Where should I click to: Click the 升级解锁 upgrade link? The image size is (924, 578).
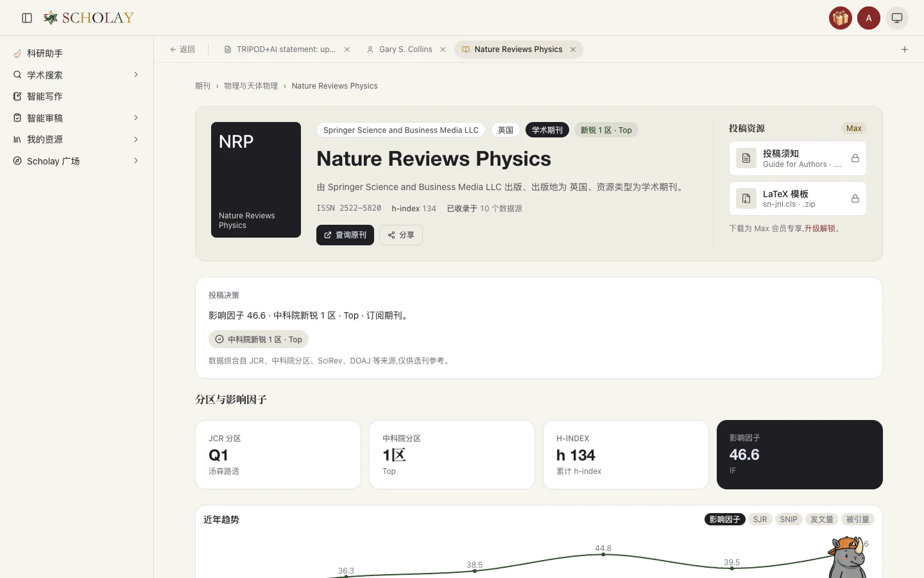click(820, 229)
